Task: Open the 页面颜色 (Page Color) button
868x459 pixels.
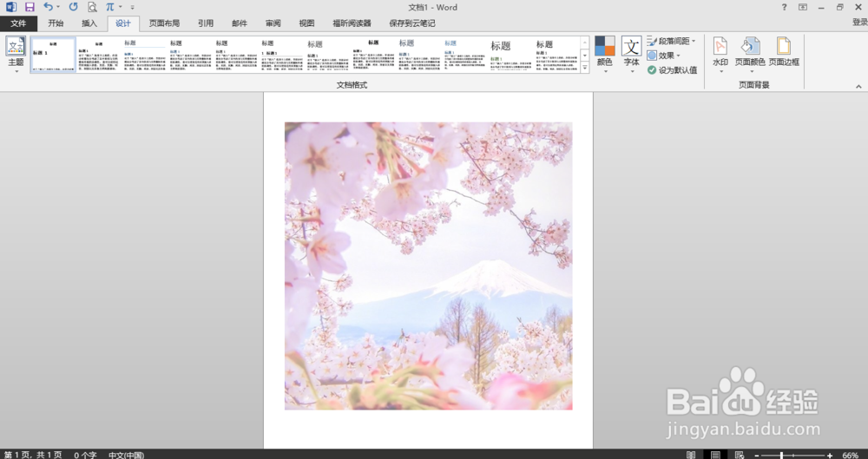Action: [750, 55]
